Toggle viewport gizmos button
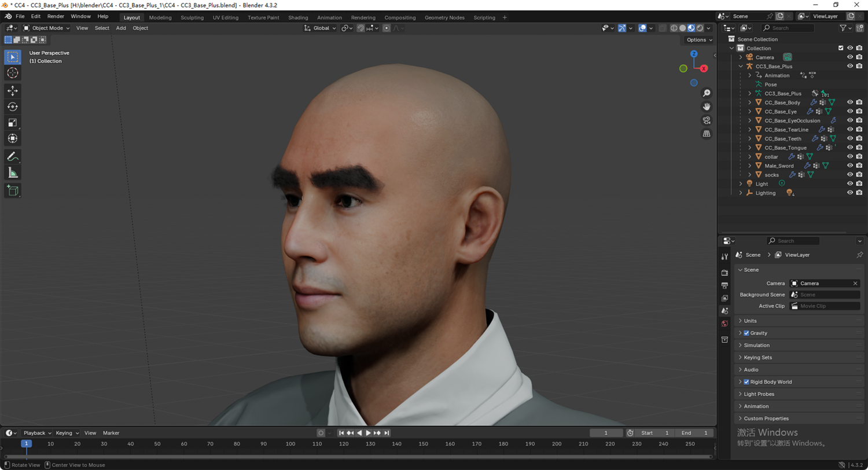The height and width of the screenshot is (470, 868). click(x=621, y=28)
